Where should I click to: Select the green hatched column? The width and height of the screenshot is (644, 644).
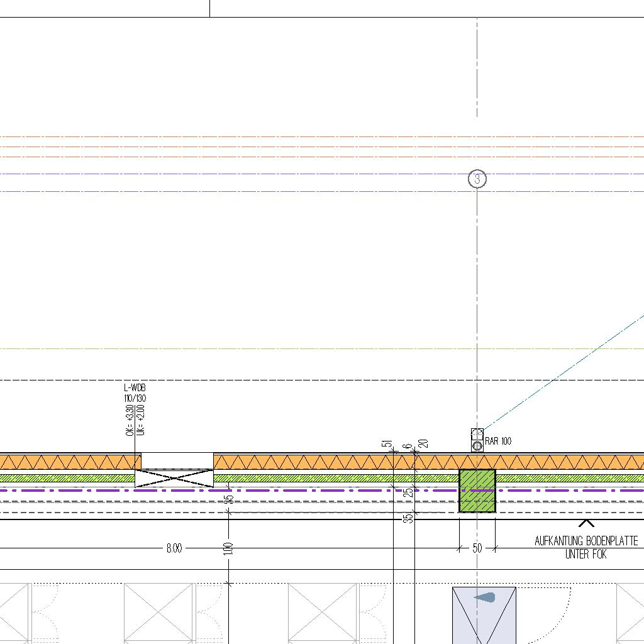(477, 491)
